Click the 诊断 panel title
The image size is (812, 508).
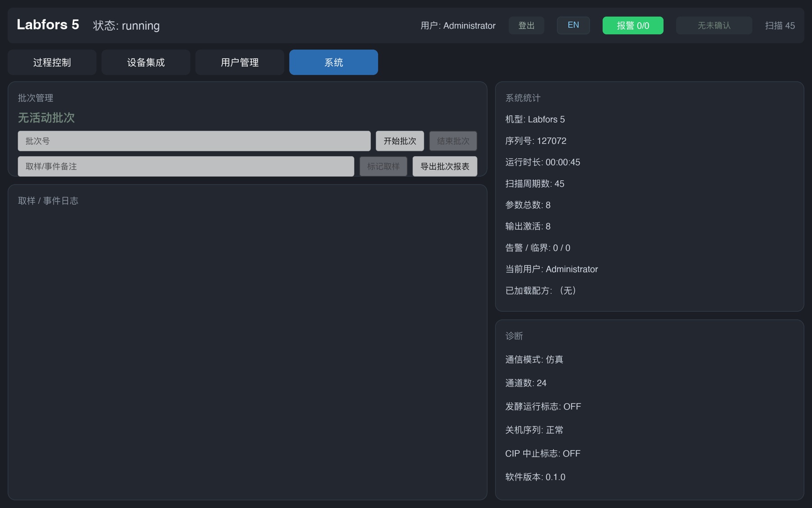pos(514,336)
